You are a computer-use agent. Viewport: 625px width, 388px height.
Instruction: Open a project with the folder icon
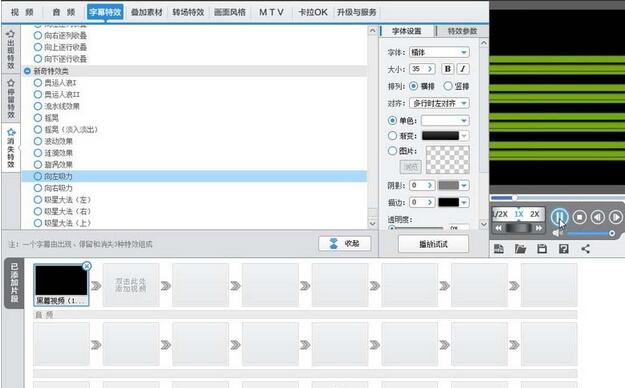click(x=520, y=249)
